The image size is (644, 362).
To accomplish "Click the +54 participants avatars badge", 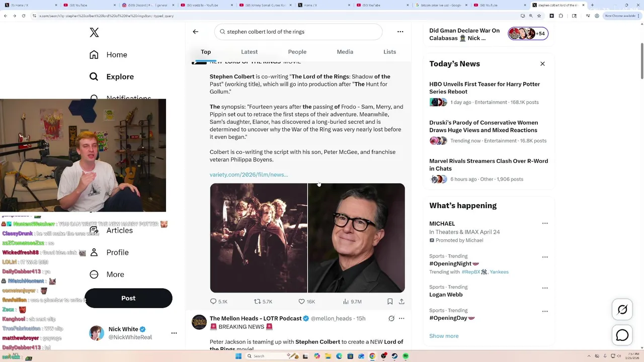I will (528, 34).
